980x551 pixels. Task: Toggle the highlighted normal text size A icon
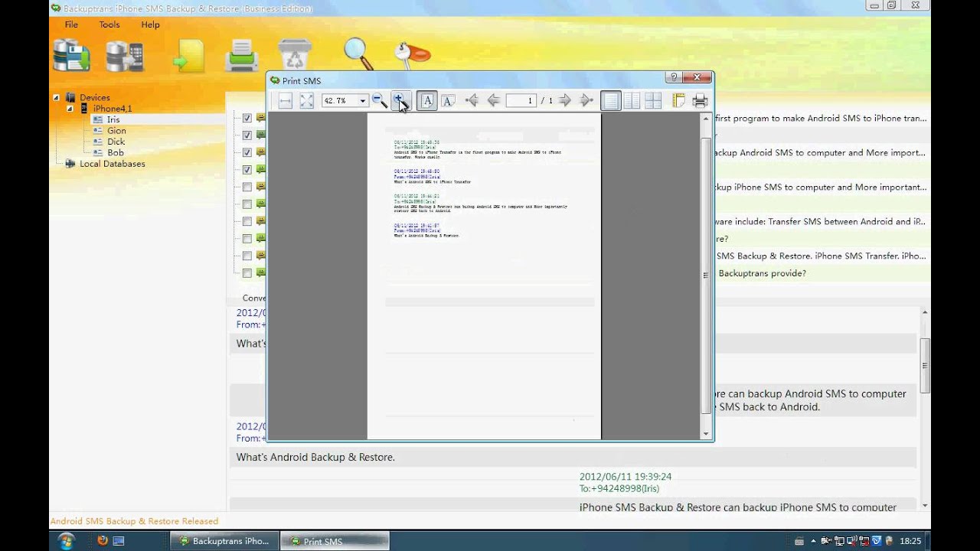tap(427, 101)
